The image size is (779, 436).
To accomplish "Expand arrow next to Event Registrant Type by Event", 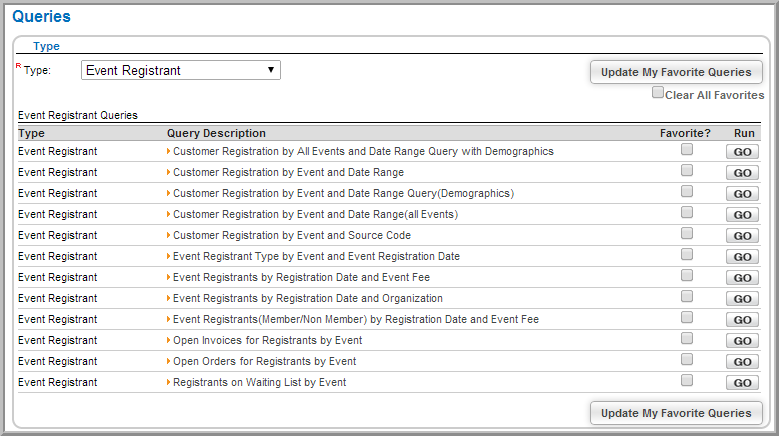I will (169, 256).
